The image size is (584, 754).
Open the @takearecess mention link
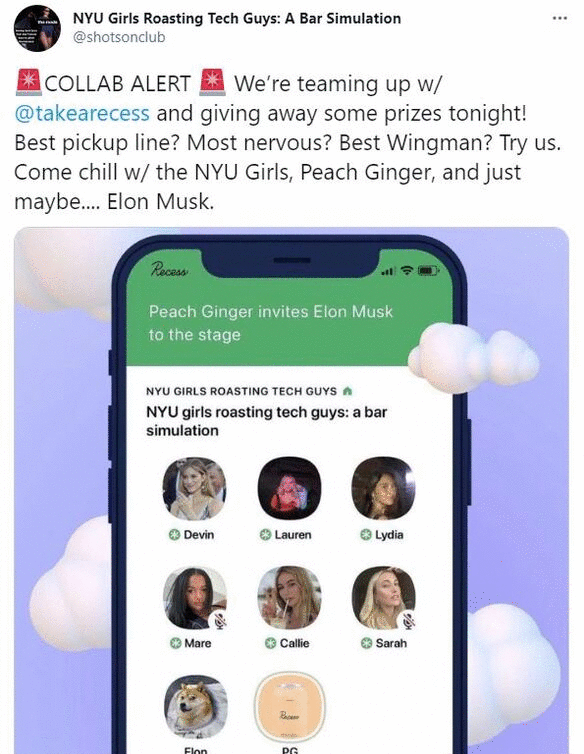[82, 113]
